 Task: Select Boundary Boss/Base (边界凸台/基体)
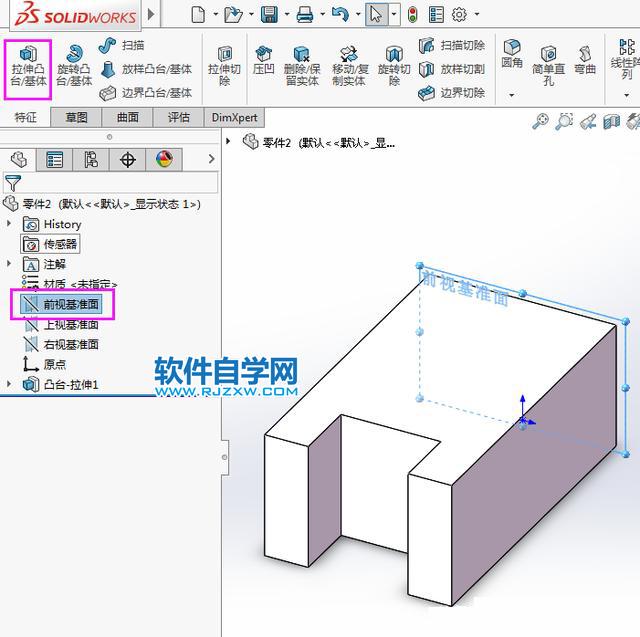point(146,93)
